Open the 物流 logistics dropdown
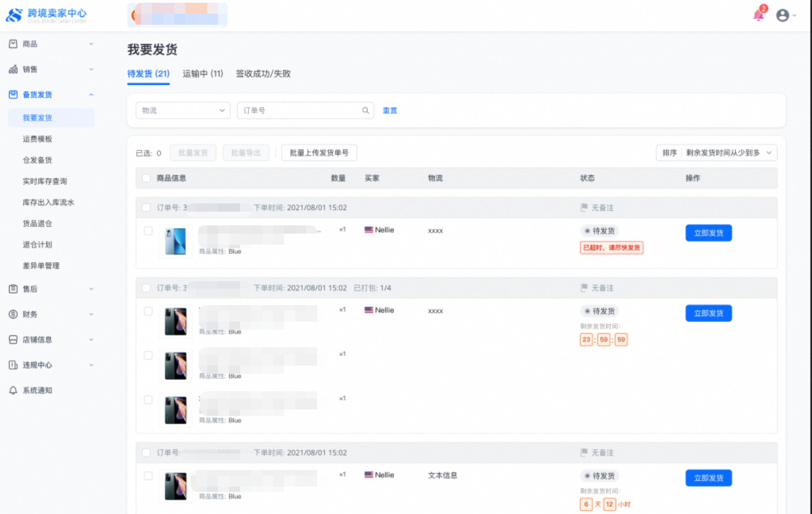This screenshot has width=812, height=514. pyautogui.click(x=183, y=110)
